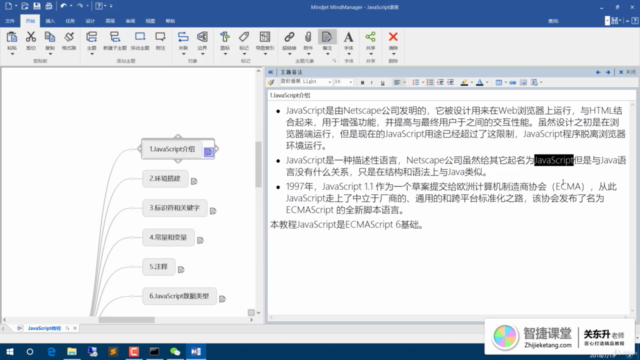Image resolution: width=640 pixels, height=360 pixels.
Task: Click the Share icon
Action: tap(371, 37)
